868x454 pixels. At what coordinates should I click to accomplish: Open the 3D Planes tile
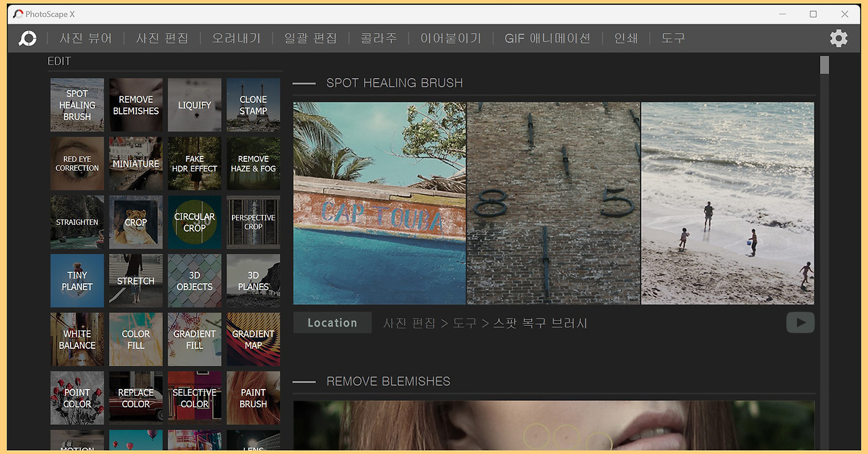click(253, 281)
